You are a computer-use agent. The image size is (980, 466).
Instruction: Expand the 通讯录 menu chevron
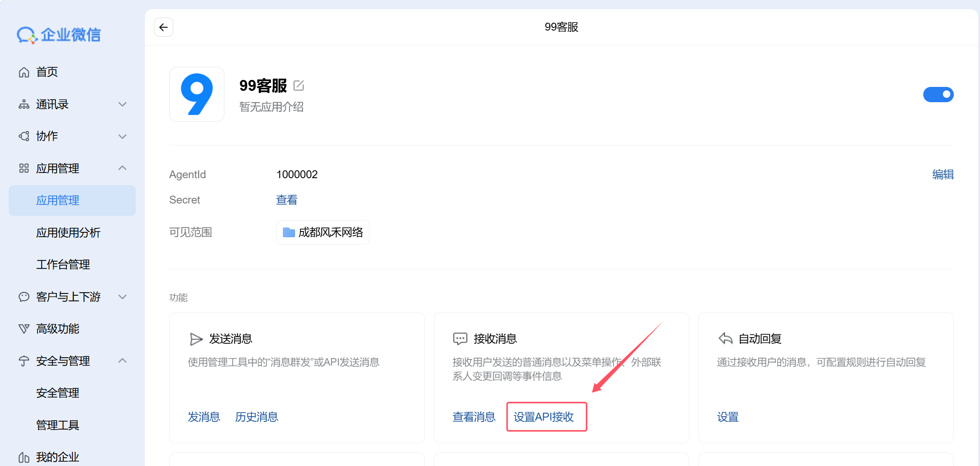(123, 104)
